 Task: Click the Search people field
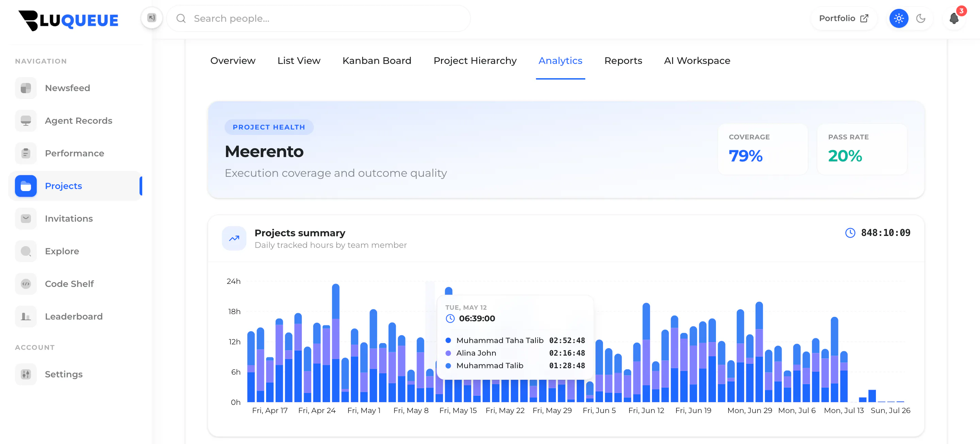pyautogui.click(x=318, y=18)
